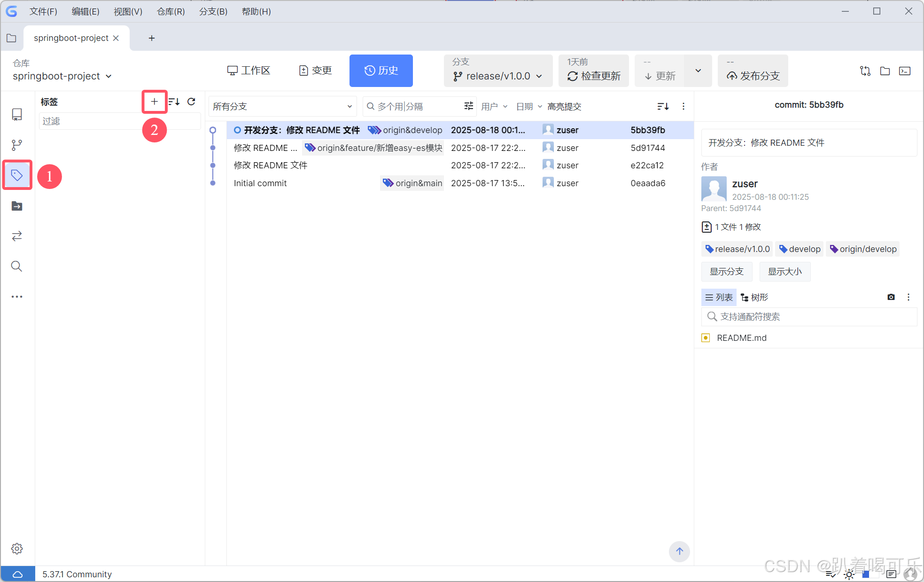Expand the springboot-project repository dropdown

(62, 76)
